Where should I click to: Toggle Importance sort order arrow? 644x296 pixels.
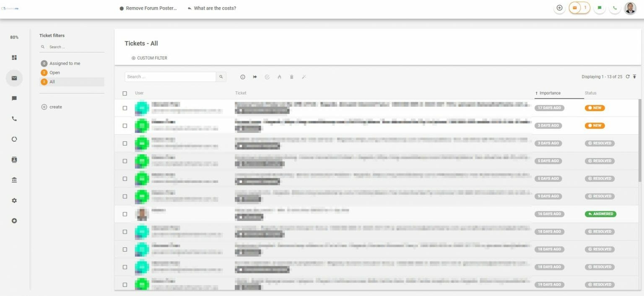pyautogui.click(x=537, y=93)
